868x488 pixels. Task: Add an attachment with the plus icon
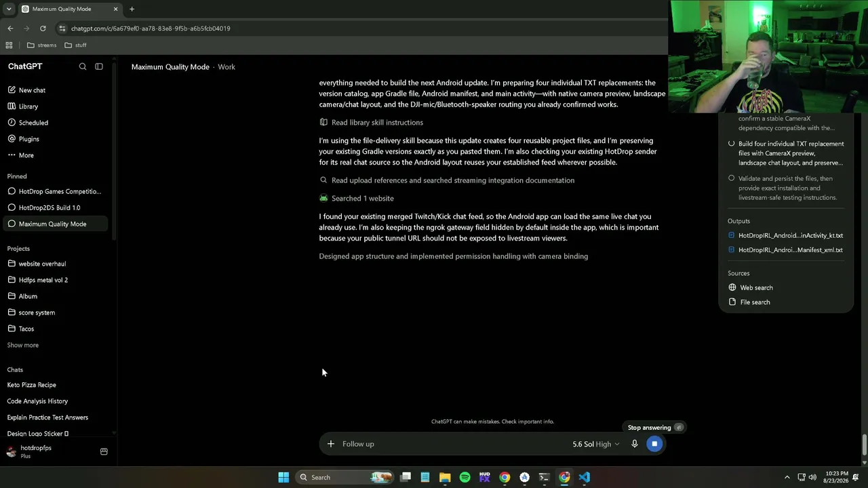(331, 444)
